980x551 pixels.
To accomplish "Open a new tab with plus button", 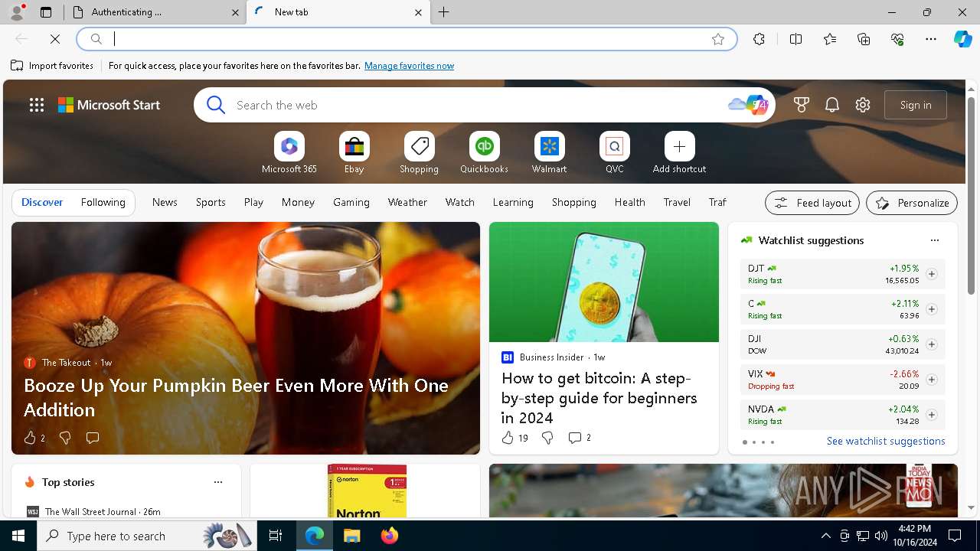I will click(444, 12).
